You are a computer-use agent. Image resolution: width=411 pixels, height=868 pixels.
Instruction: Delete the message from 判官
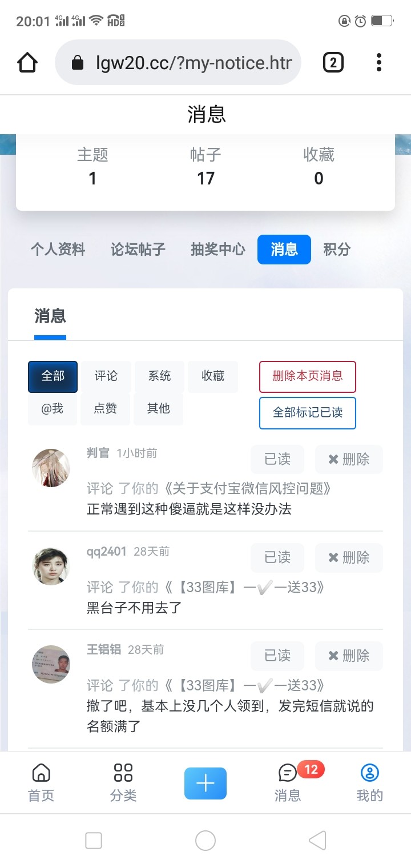coord(349,459)
